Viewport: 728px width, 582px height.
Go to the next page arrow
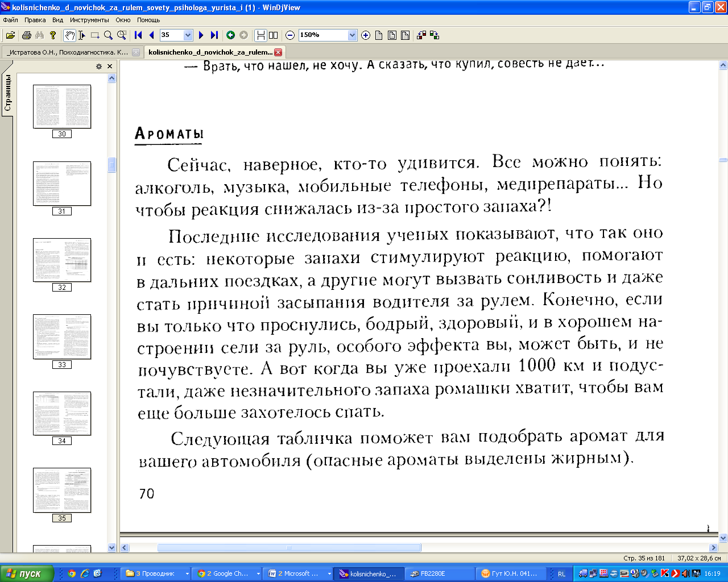[201, 35]
